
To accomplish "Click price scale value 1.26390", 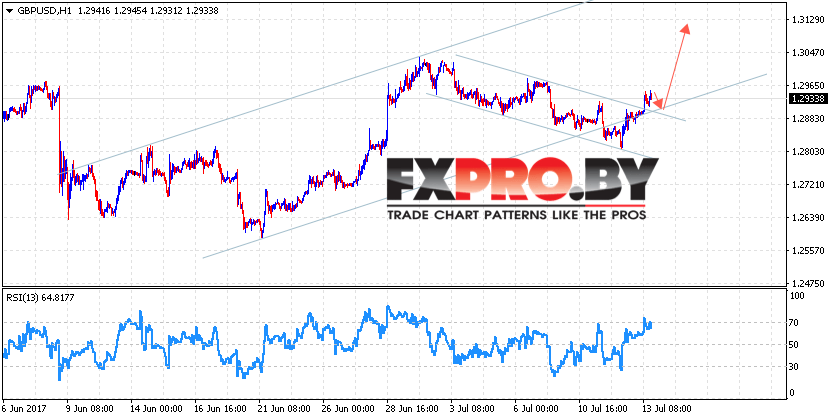I will point(806,218).
